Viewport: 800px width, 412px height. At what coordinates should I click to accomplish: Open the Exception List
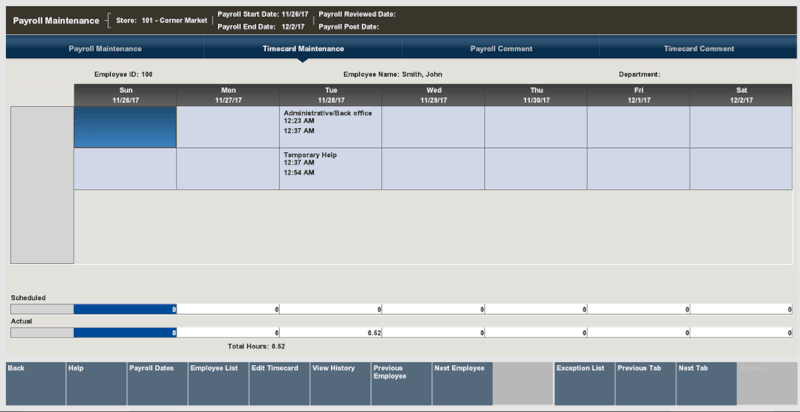584,383
